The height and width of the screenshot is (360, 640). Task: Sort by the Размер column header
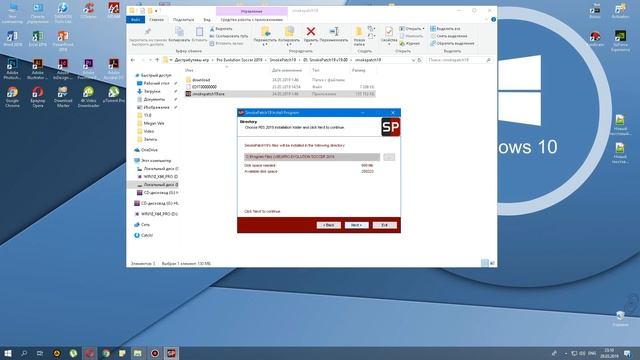(359, 70)
